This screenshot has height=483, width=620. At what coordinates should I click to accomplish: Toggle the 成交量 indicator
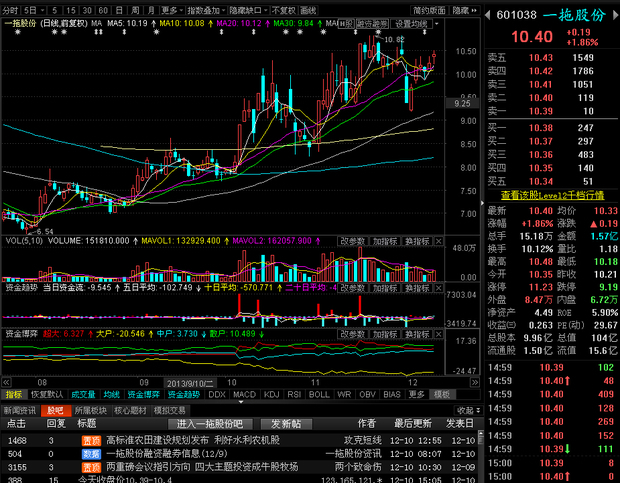[83, 394]
